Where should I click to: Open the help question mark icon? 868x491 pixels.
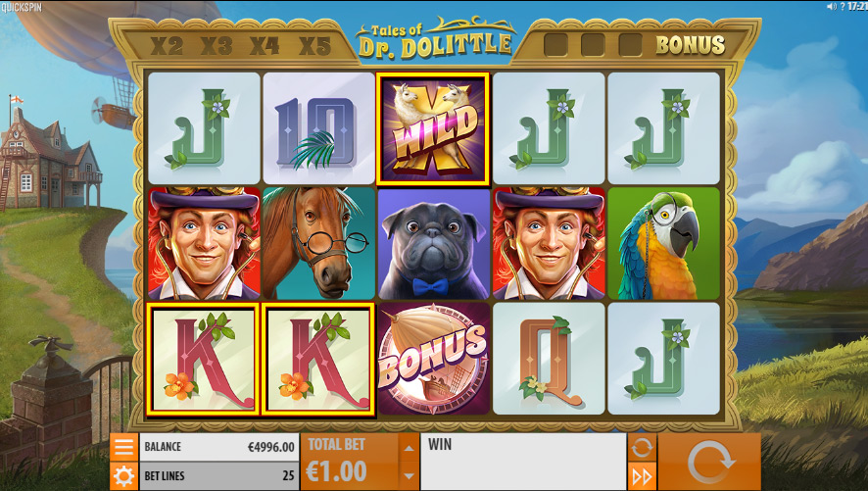coord(843,7)
